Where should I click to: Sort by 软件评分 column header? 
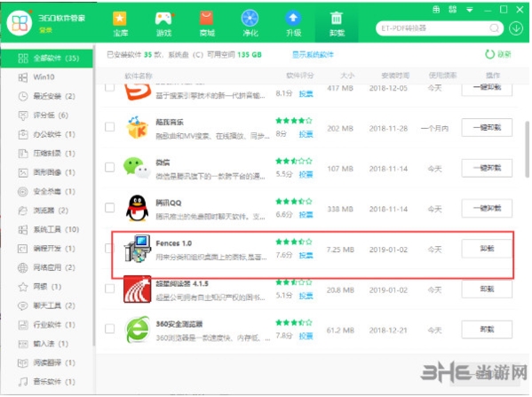point(300,75)
